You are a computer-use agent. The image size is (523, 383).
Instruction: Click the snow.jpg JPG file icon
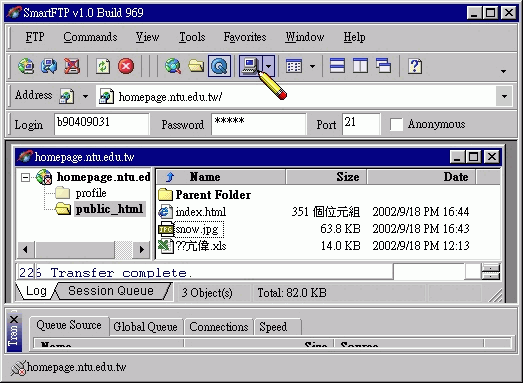click(x=166, y=229)
